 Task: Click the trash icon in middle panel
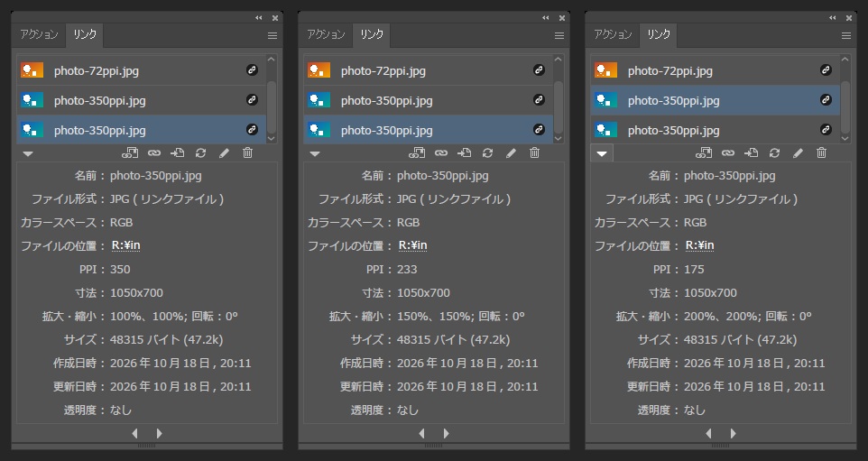[534, 152]
